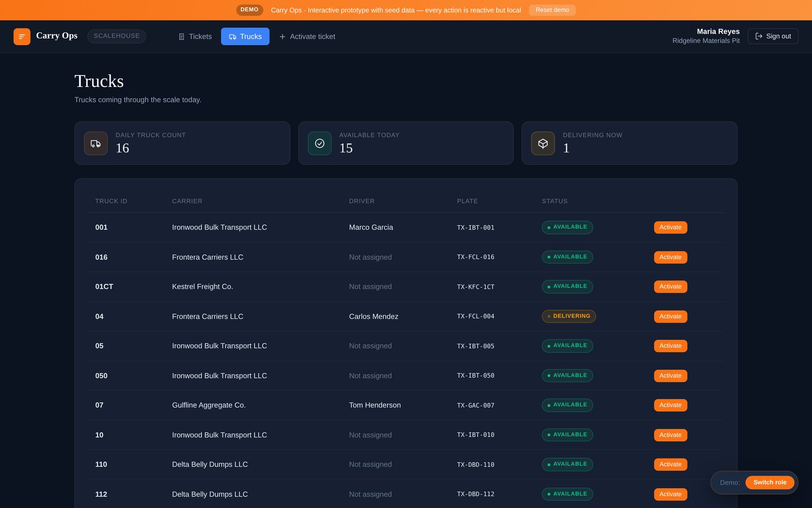Click the STATUS column header
Screen dimensions: 812x508
click(x=555, y=201)
